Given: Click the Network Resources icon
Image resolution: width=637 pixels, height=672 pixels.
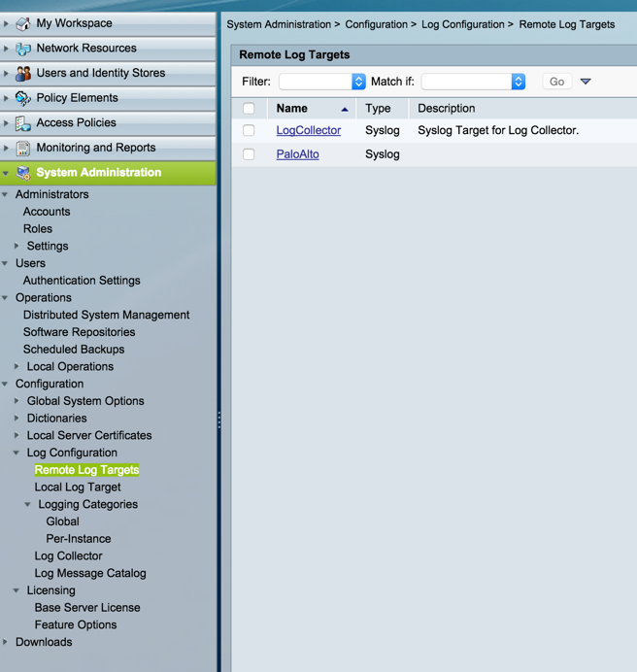Looking at the screenshot, I should tap(23, 49).
